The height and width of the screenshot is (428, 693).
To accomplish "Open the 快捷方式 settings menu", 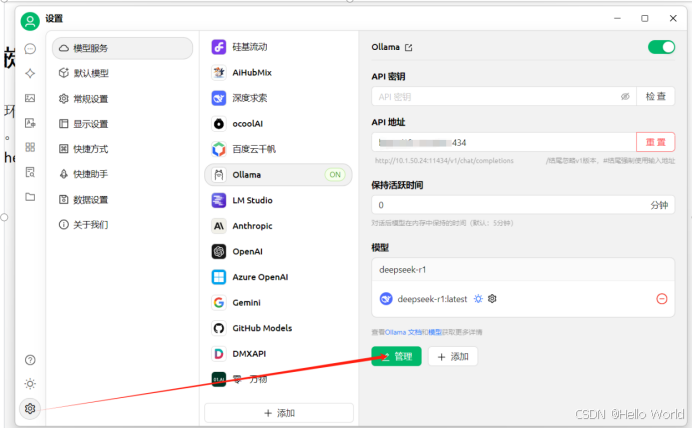I will pyautogui.click(x=122, y=149).
